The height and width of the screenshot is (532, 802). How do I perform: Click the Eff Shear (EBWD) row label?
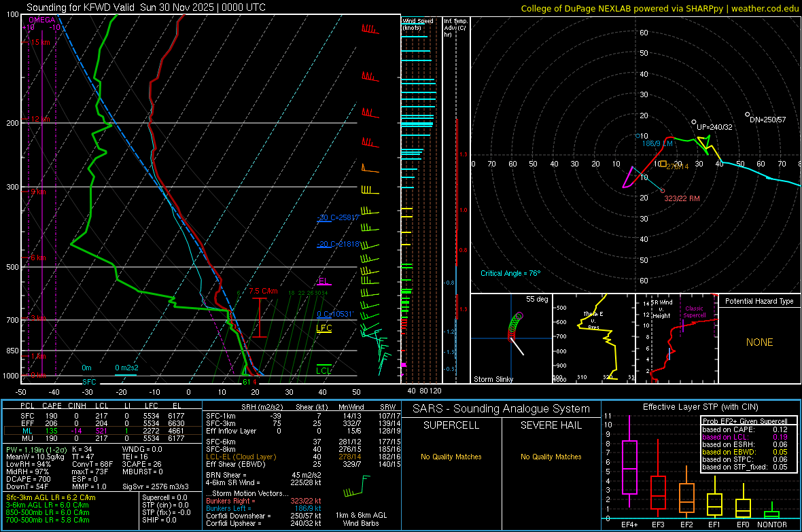click(x=235, y=464)
